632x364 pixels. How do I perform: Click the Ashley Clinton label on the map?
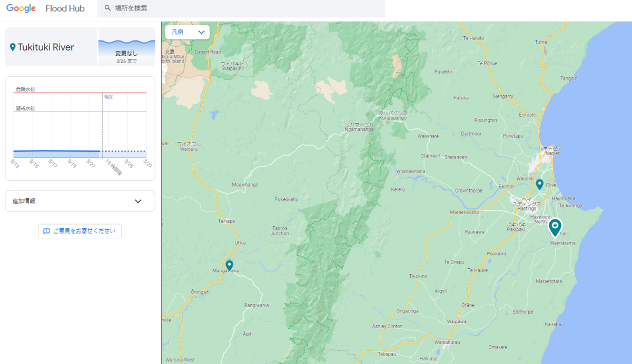point(387,326)
